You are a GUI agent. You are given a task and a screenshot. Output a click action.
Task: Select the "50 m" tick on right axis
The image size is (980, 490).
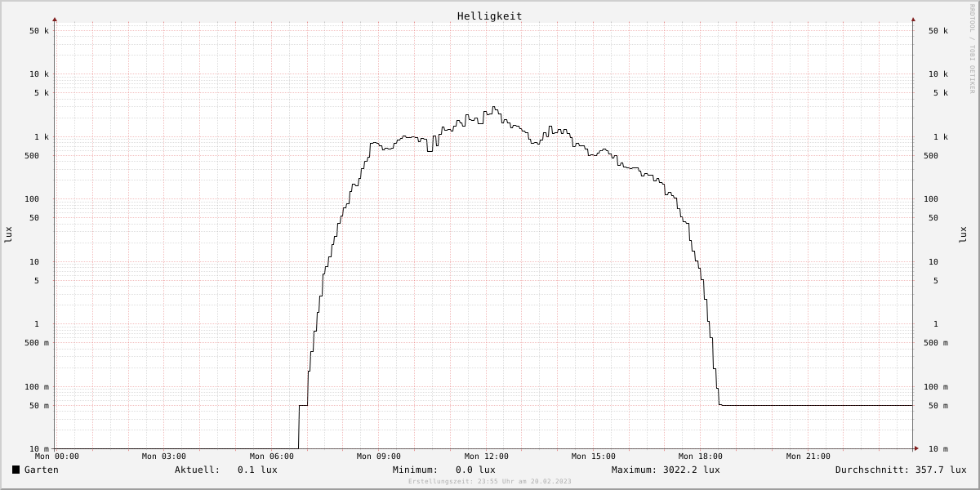click(x=938, y=406)
